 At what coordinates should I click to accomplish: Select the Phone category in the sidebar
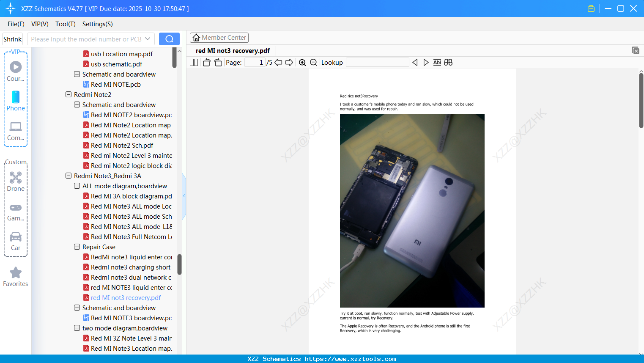[15, 102]
